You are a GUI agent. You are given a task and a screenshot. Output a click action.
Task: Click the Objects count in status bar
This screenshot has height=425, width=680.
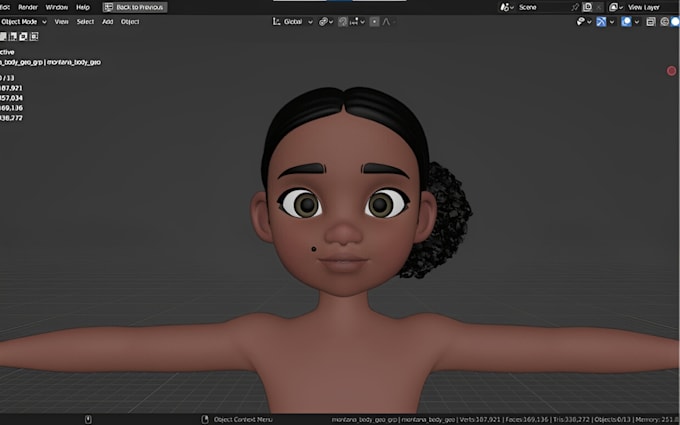611,419
